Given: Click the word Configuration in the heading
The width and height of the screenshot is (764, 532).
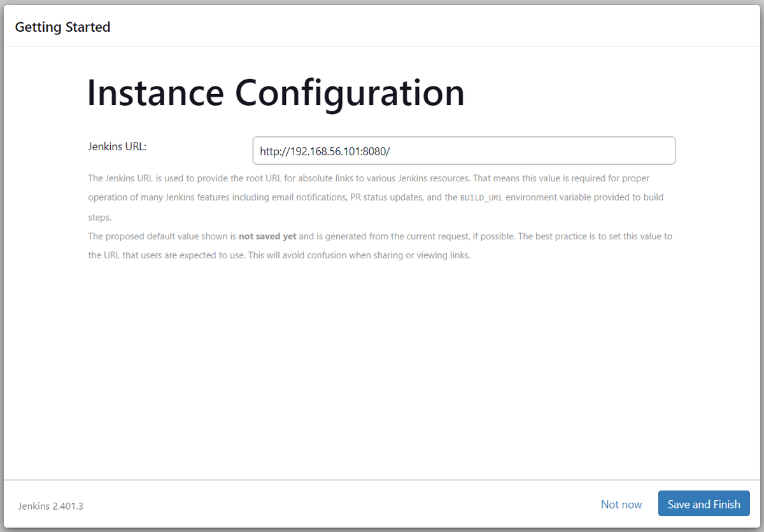Looking at the screenshot, I should (x=350, y=92).
